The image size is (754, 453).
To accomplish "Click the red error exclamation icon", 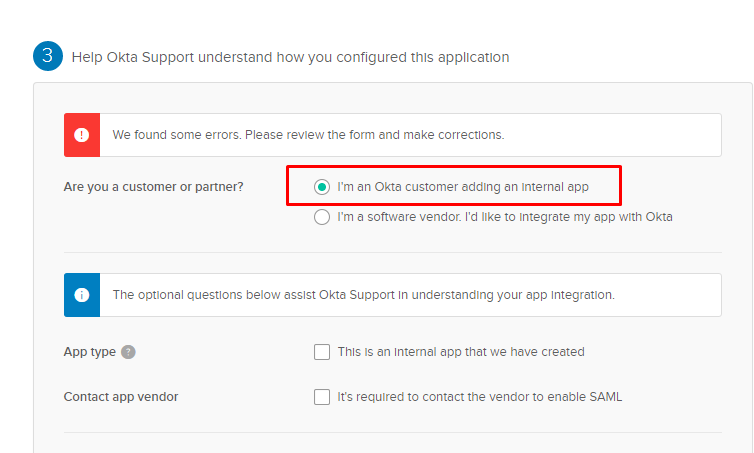I will pyautogui.click(x=80, y=134).
